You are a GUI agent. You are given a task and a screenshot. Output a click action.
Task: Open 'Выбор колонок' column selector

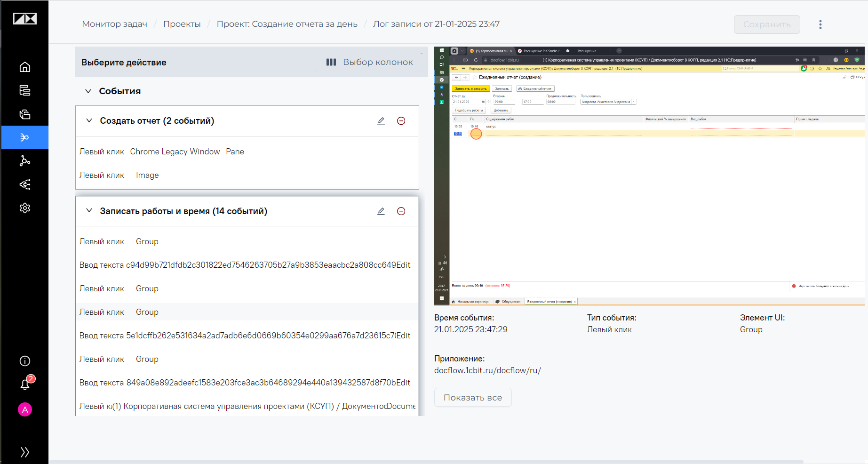tap(370, 62)
